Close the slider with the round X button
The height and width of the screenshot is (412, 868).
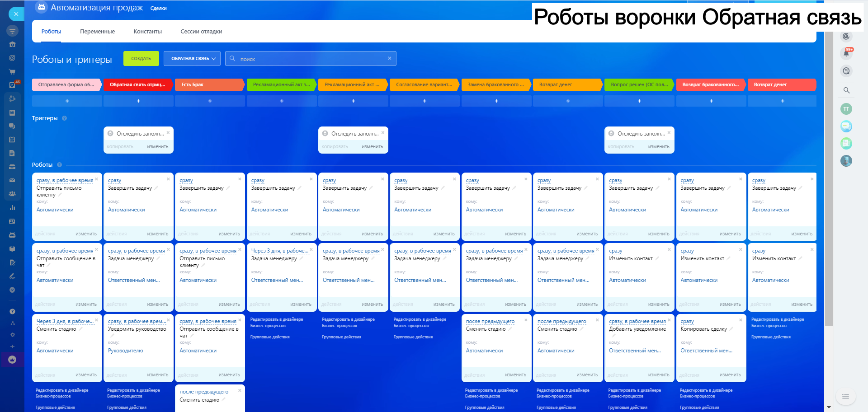[x=16, y=14]
